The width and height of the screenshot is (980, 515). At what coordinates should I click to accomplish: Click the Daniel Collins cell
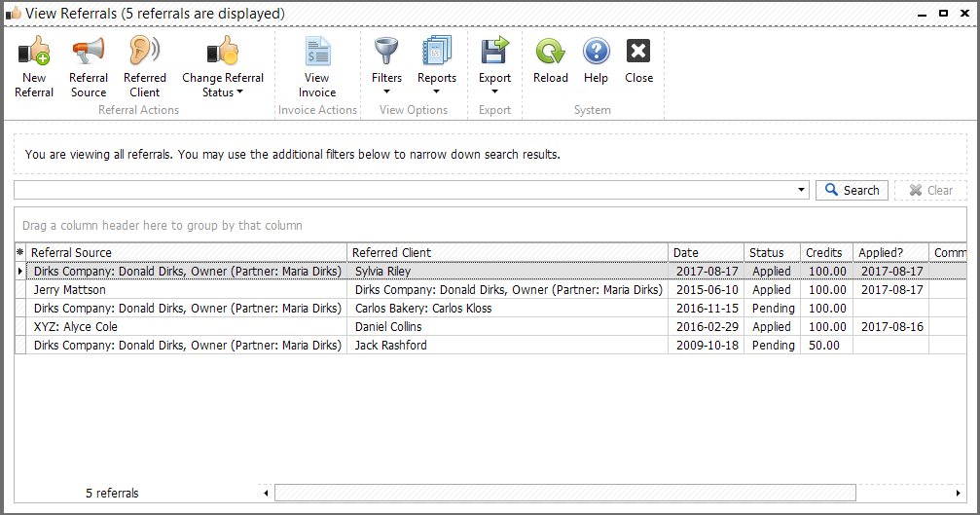click(x=507, y=326)
